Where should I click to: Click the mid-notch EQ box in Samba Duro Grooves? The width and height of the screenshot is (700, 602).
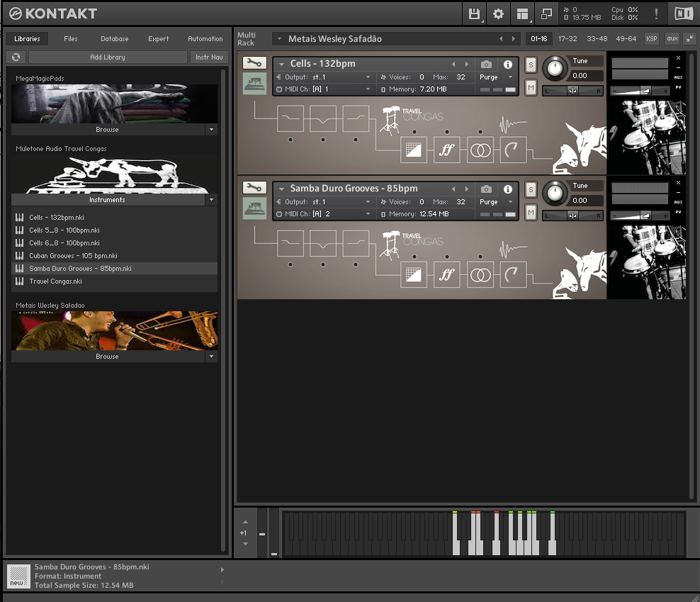pos(323,243)
